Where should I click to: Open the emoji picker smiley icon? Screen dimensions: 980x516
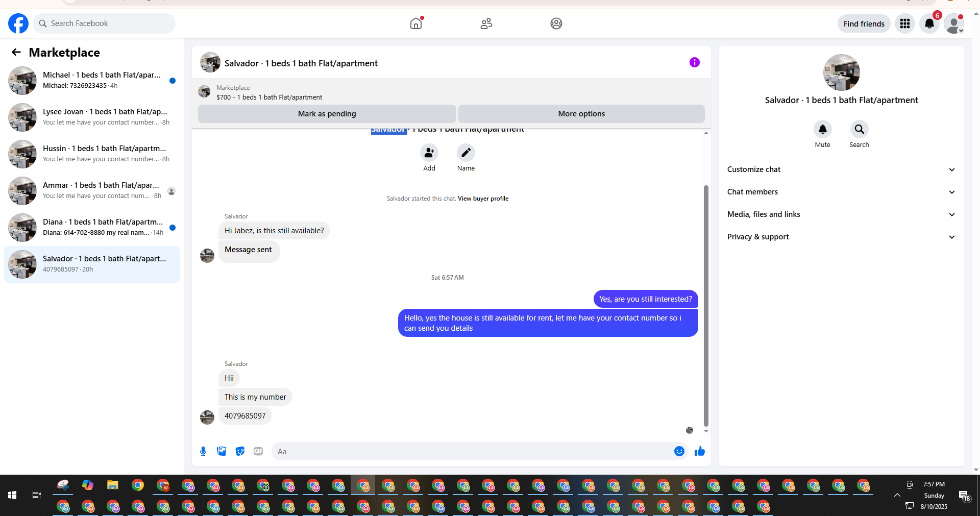(679, 451)
